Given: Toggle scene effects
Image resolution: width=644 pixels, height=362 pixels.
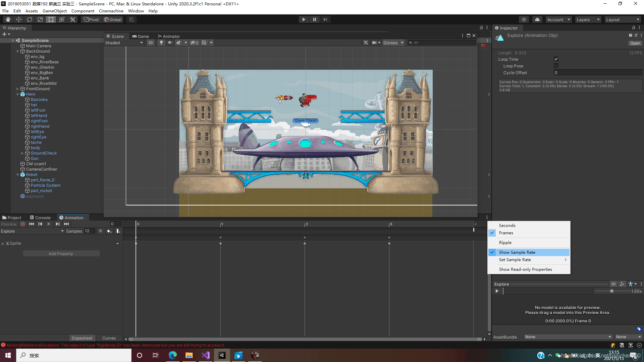Looking at the screenshot, I should (x=179, y=43).
